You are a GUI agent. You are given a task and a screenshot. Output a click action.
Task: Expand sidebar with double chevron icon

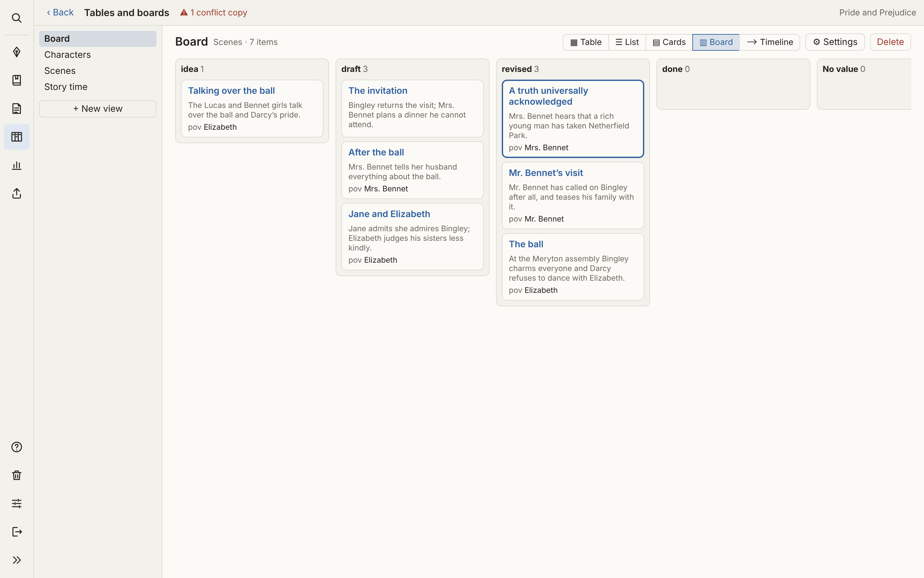(16, 560)
